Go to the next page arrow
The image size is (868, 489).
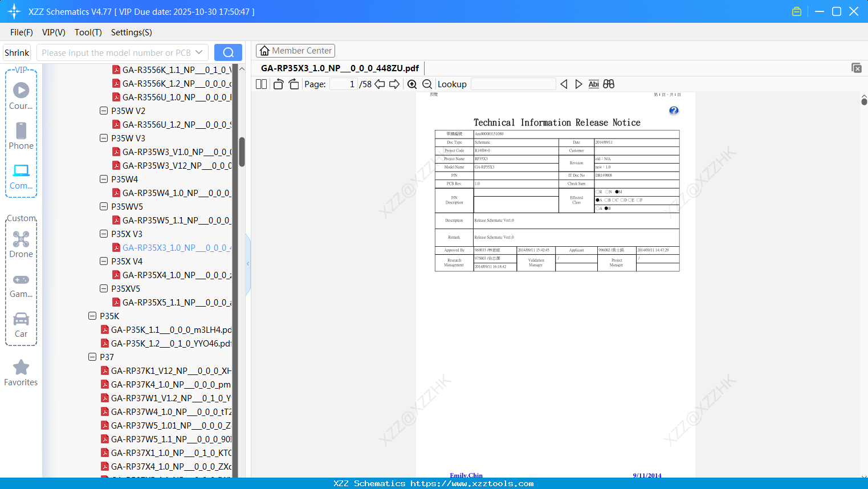[394, 84]
